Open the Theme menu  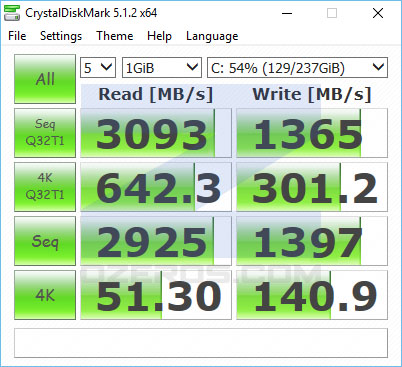(x=115, y=36)
